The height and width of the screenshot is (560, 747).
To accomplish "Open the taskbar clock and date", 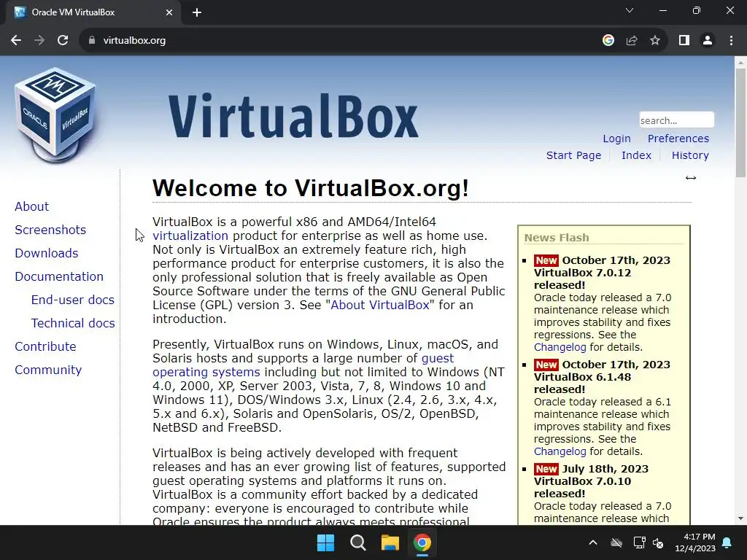I will (695, 542).
